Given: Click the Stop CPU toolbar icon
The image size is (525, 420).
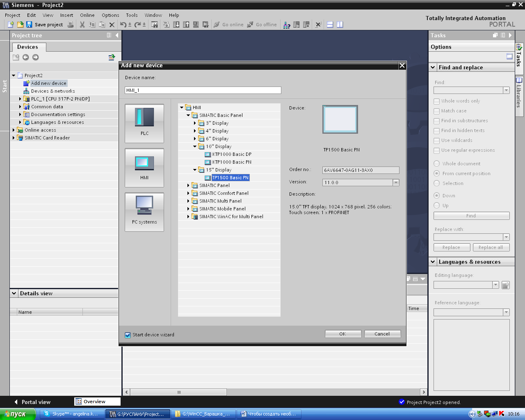Looking at the screenshot, I should 306,25.
